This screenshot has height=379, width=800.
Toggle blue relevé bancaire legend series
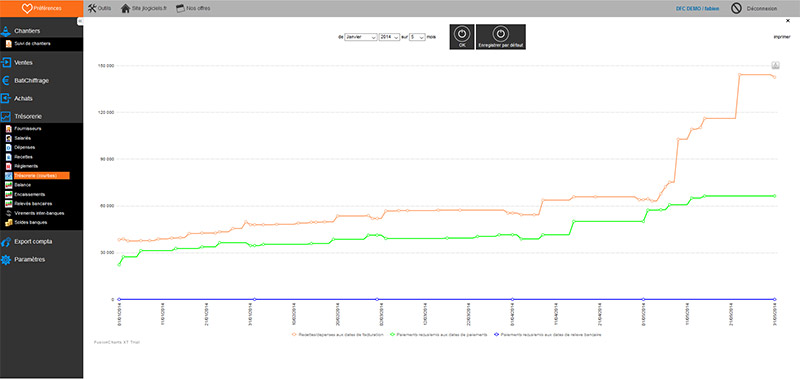point(547,335)
